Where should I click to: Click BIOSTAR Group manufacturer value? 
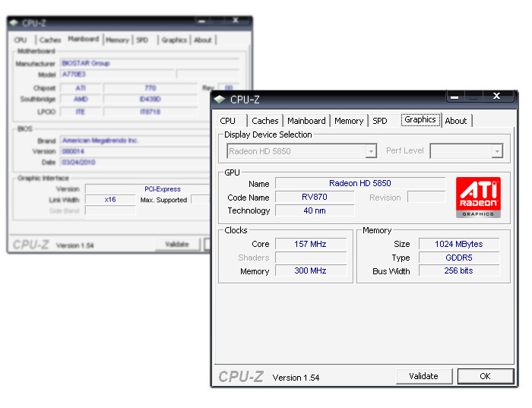click(150, 63)
